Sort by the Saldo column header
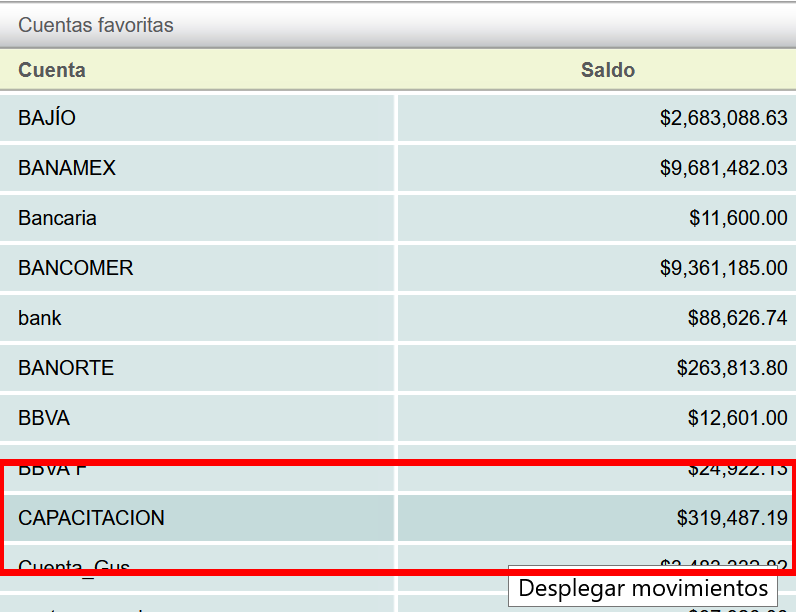This screenshot has height=612, width=796. tap(608, 70)
